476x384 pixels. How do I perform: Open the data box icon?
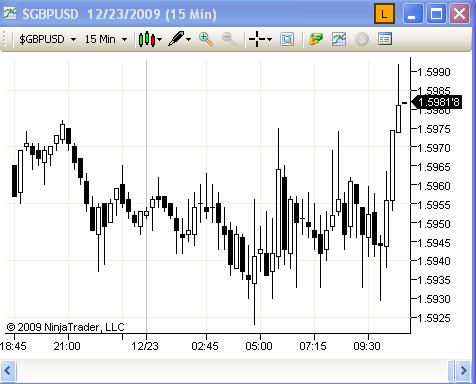(x=385, y=39)
